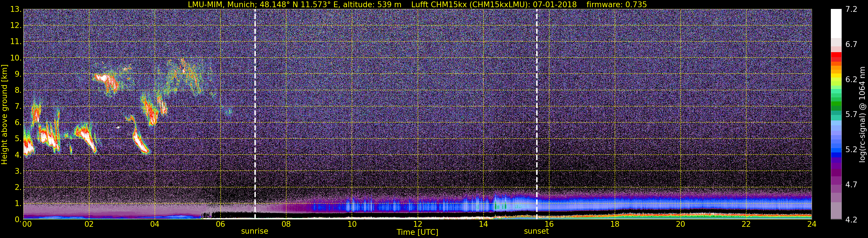The width and height of the screenshot is (868, 238).
Task: Click the "2." height axis tick label
Action: (18, 187)
